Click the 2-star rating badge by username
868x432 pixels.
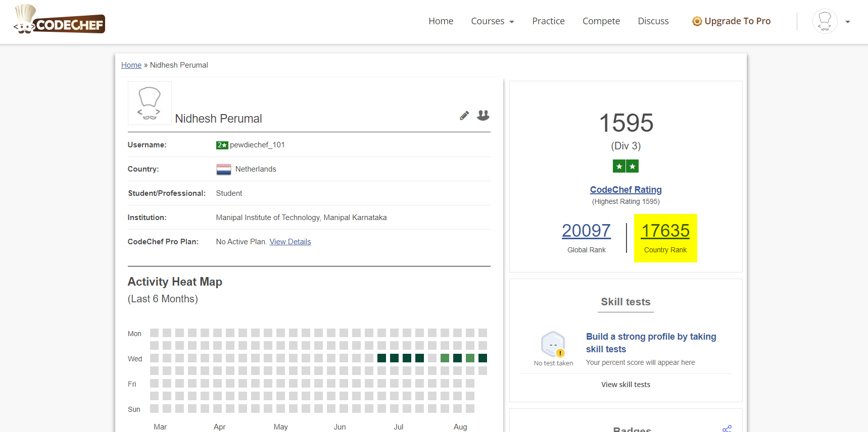(222, 145)
